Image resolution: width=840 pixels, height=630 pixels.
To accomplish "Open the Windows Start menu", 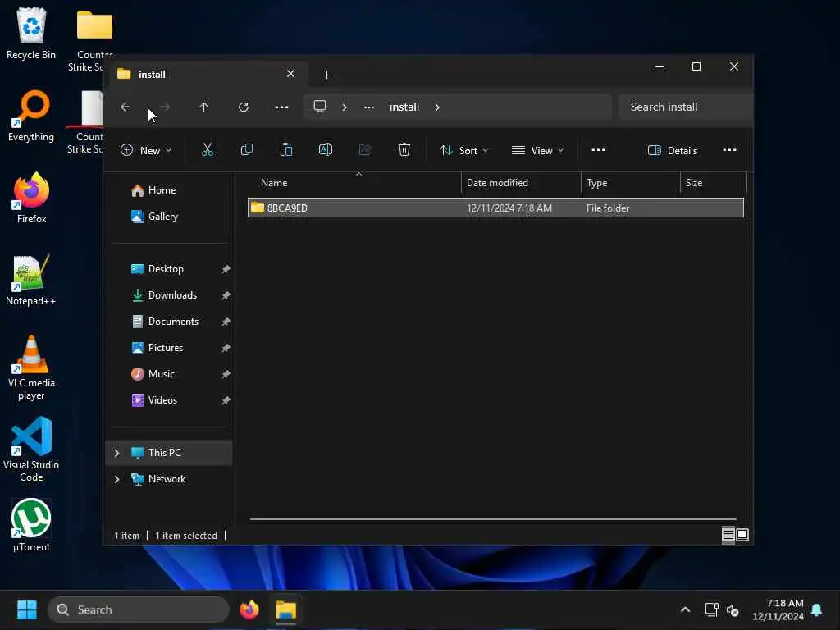I will tap(27, 609).
